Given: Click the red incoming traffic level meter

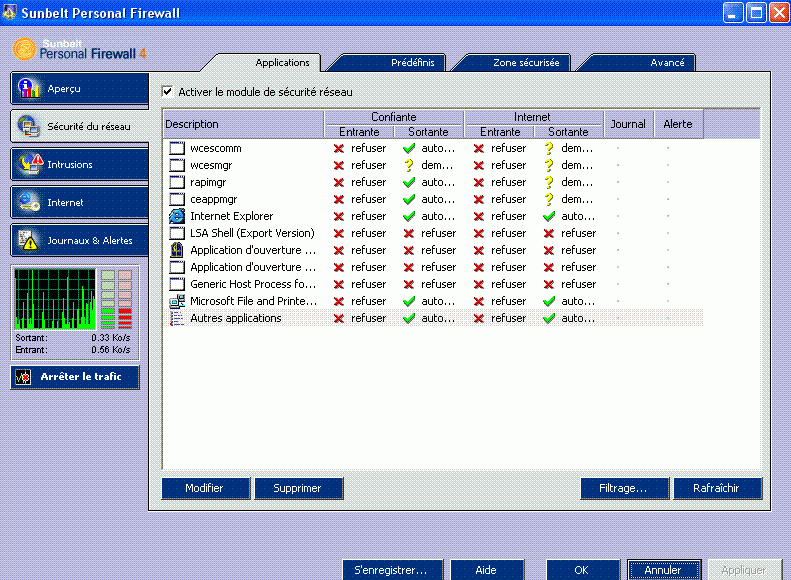Looking at the screenshot, I should coord(125,300).
